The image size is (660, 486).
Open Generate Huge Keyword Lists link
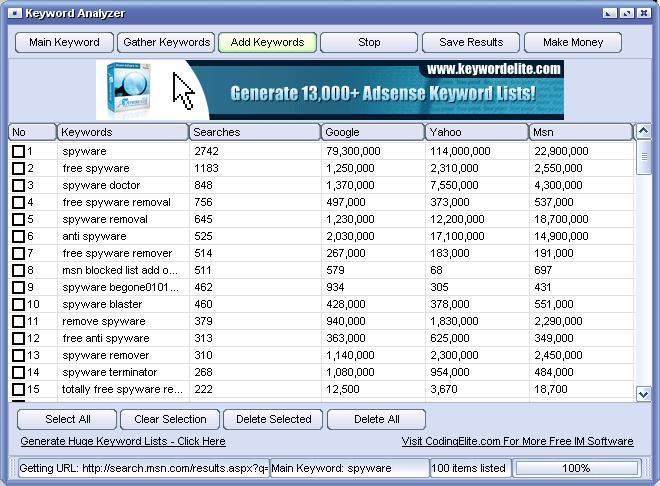[x=123, y=441]
